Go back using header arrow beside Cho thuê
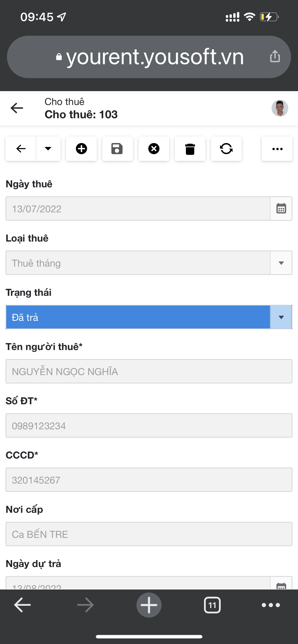This screenshot has width=298, height=644. (x=17, y=108)
